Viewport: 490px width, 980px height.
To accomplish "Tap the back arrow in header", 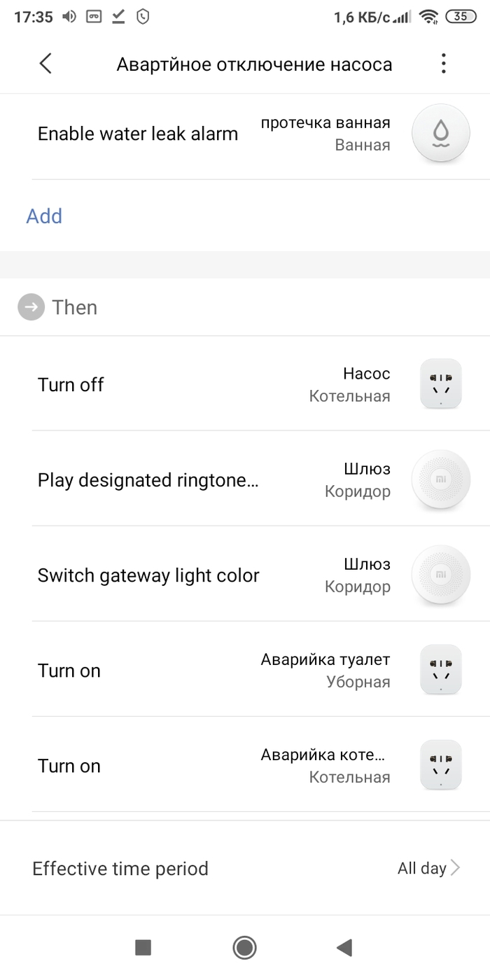I will coord(45,64).
